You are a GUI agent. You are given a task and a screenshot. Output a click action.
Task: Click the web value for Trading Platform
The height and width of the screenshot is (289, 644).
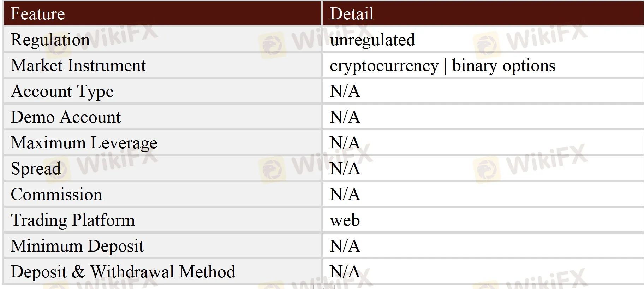[x=345, y=220]
